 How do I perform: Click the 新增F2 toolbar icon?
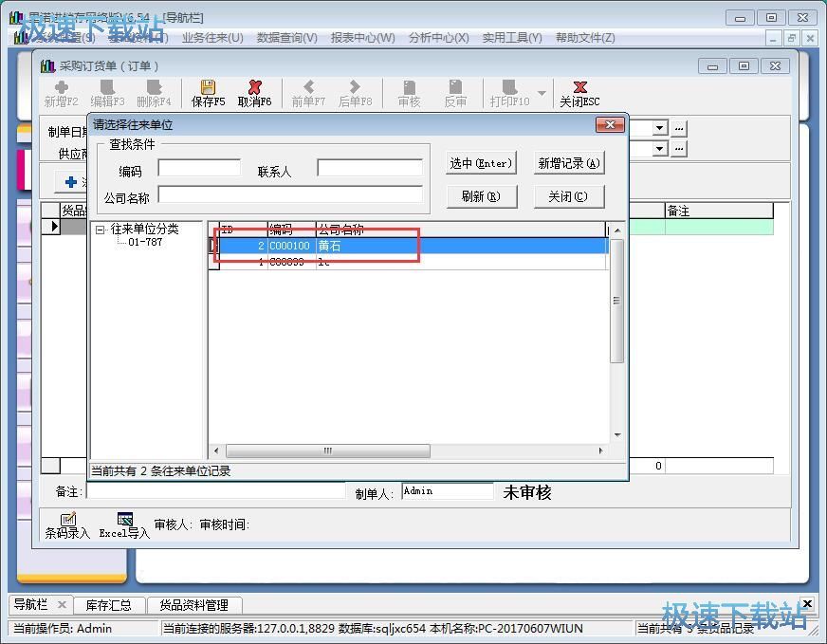click(x=61, y=94)
